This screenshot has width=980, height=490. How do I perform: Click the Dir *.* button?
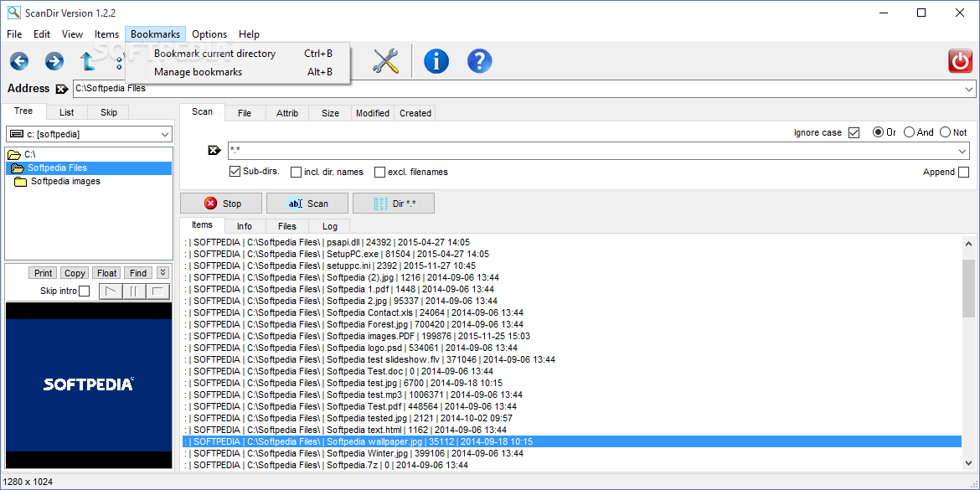(x=394, y=204)
